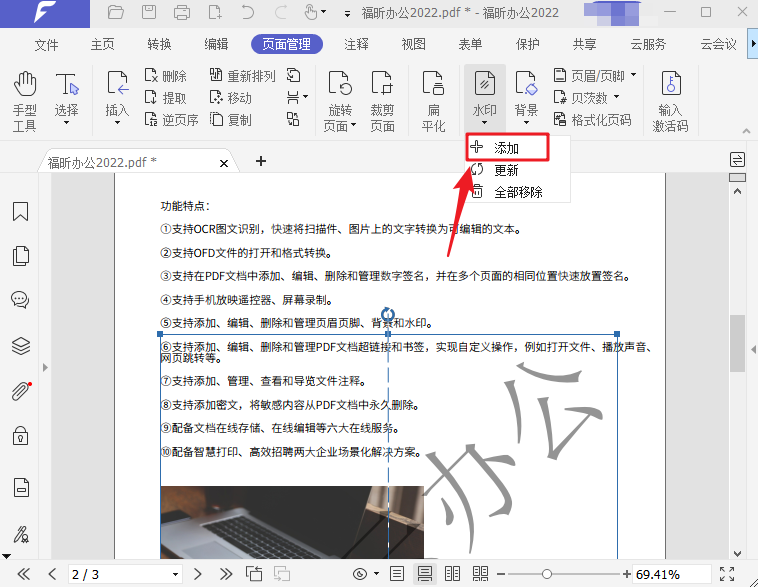Undo the last action
Viewport: 758px width, 587px height.
click(248, 12)
